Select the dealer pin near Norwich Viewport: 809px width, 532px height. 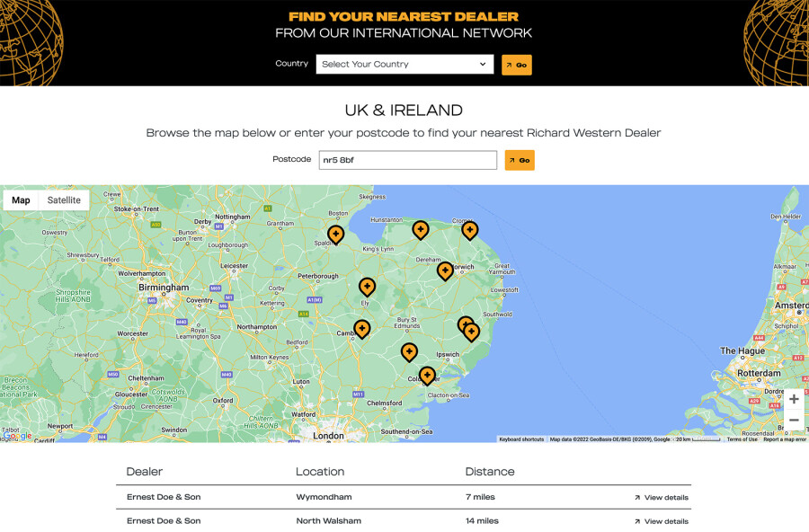(445, 270)
